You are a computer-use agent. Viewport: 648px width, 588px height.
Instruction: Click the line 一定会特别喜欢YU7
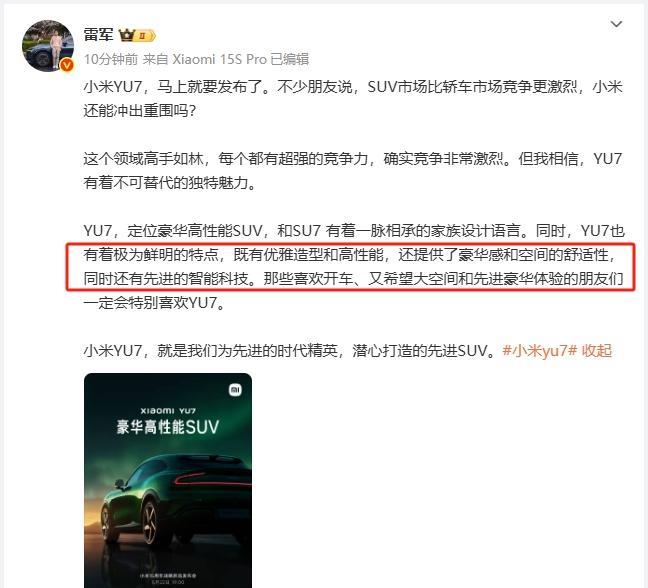point(155,303)
